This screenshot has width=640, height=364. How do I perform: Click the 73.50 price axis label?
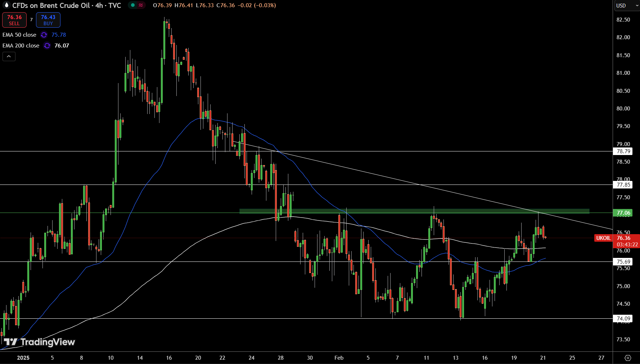(x=623, y=340)
